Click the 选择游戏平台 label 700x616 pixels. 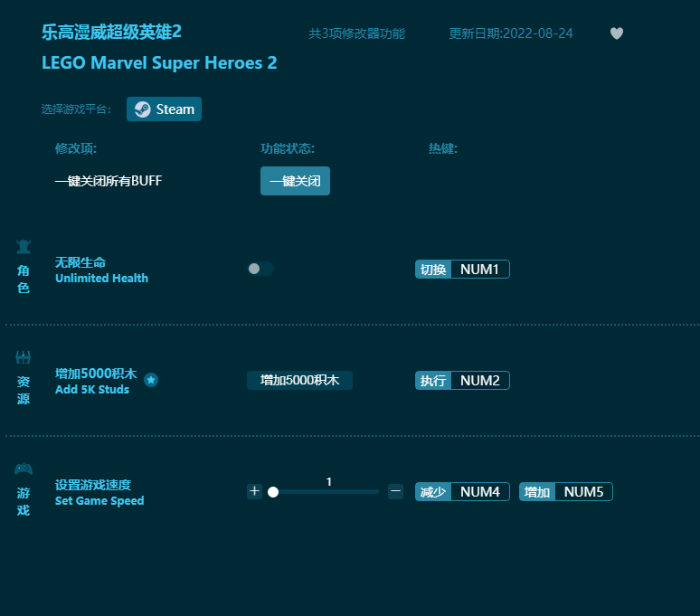pyautogui.click(x=76, y=109)
